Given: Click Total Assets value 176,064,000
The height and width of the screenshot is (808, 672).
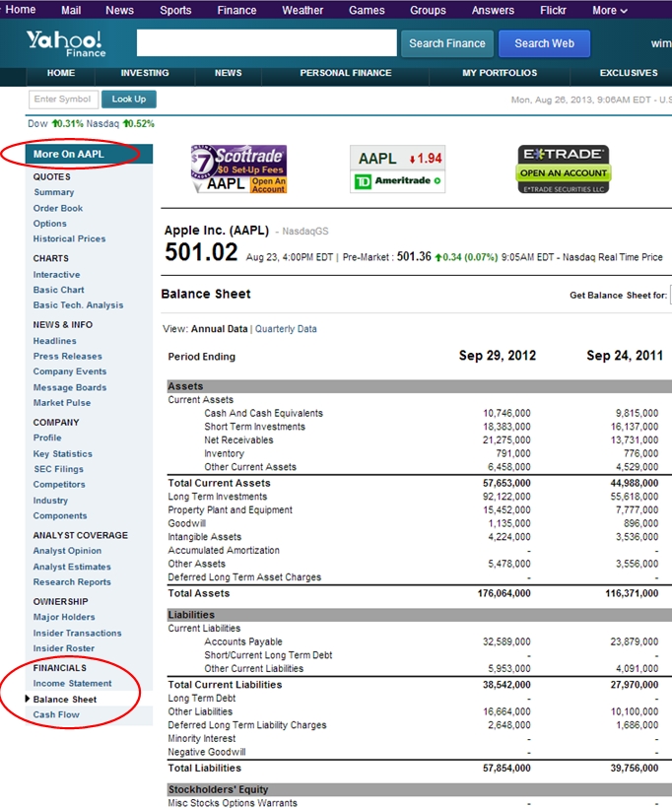Looking at the screenshot, I should (x=504, y=593).
